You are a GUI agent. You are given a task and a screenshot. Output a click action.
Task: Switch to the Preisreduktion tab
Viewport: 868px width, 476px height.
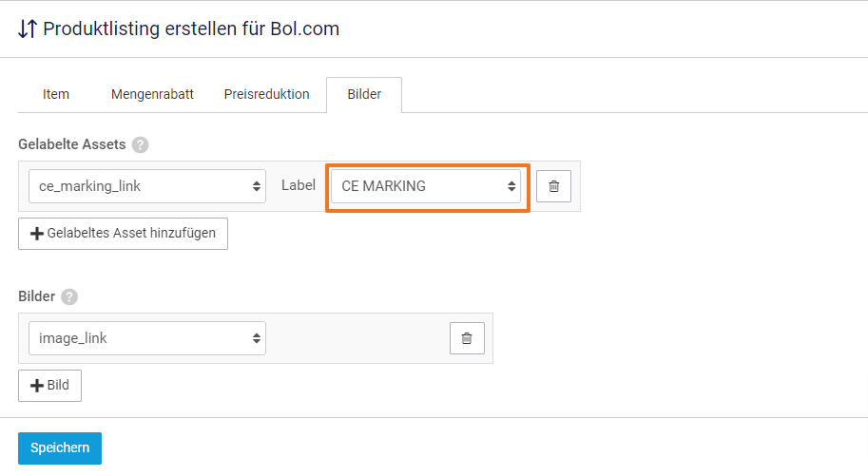click(266, 95)
